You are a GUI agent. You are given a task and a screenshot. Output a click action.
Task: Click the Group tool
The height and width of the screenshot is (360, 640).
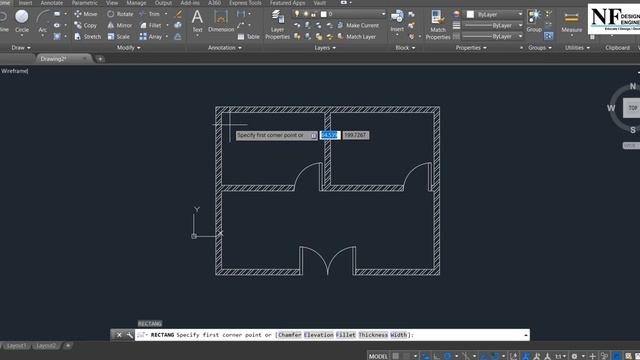(534, 21)
